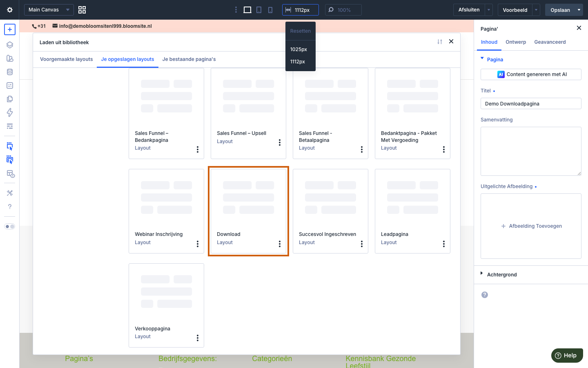588x368 pixels.
Task: Open the Main Canvas dropdown
Action: click(49, 10)
